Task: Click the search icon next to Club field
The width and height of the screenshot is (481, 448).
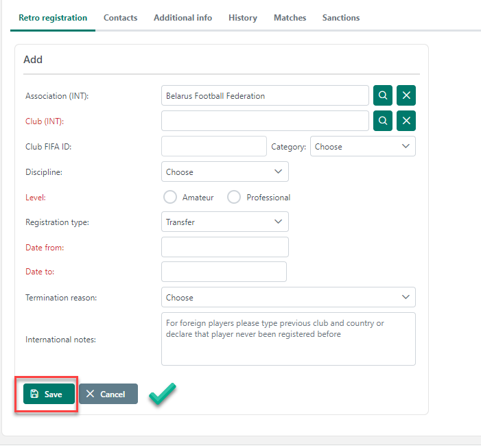Action: (383, 121)
